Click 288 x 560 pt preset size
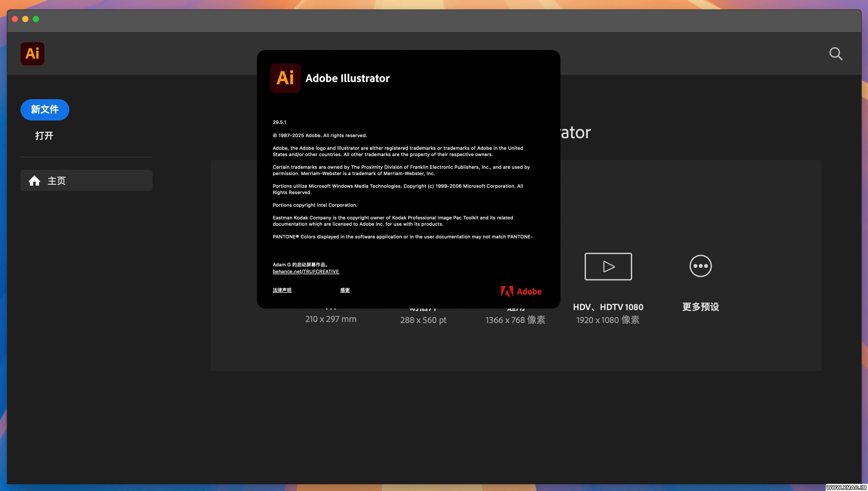Viewport: 868px width, 491px height. click(423, 320)
